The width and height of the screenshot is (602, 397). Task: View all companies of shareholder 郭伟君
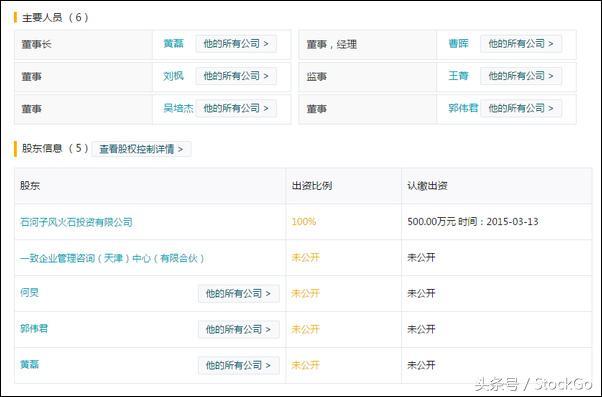(238, 329)
